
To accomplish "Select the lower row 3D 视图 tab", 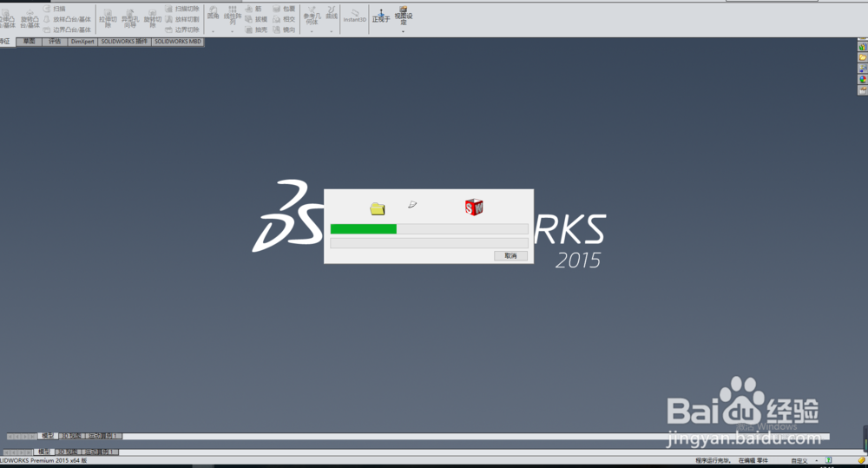I will coord(67,452).
